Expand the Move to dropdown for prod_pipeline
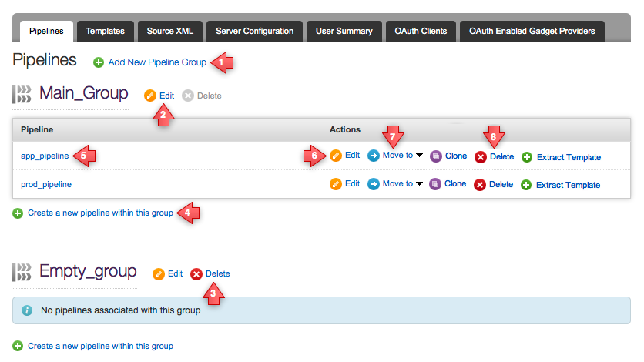The height and width of the screenshot is (362, 644). coord(419,184)
